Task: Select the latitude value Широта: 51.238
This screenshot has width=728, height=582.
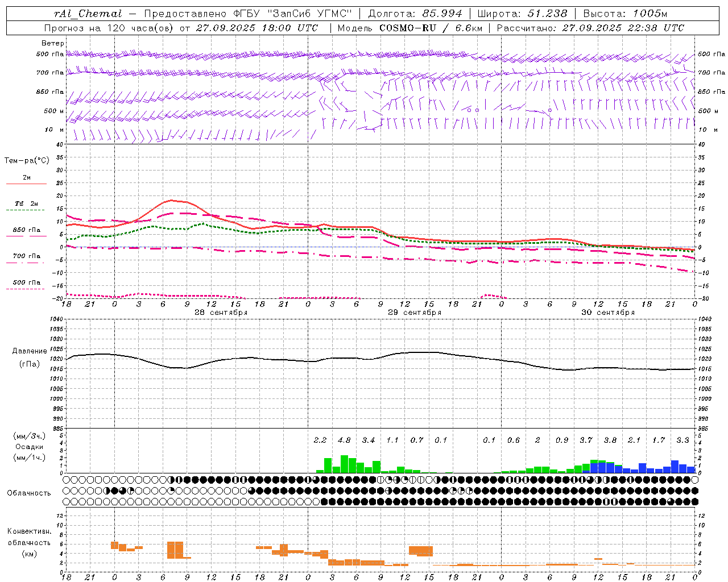Action: 522,14
